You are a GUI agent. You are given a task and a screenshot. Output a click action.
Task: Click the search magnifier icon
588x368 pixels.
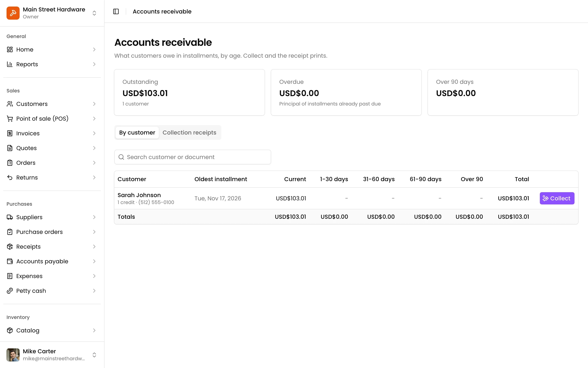121,157
